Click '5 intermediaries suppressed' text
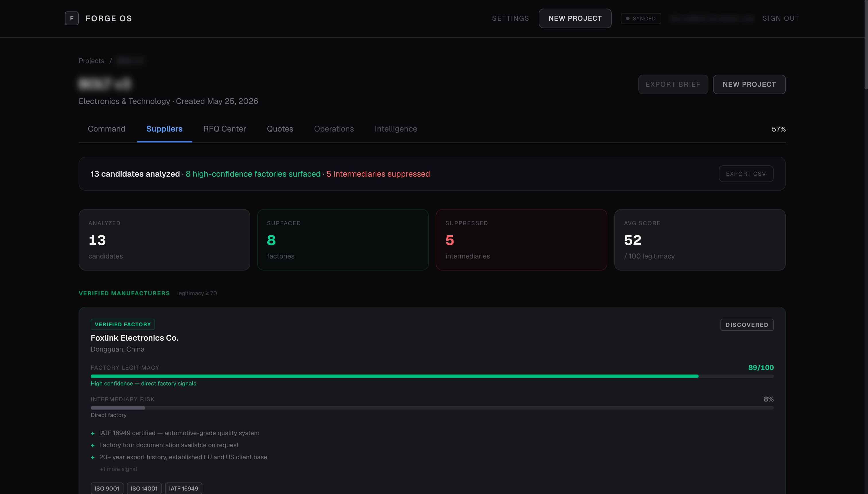This screenshot has height=494, width=868. pyautogui.click(x=378, y=174)
